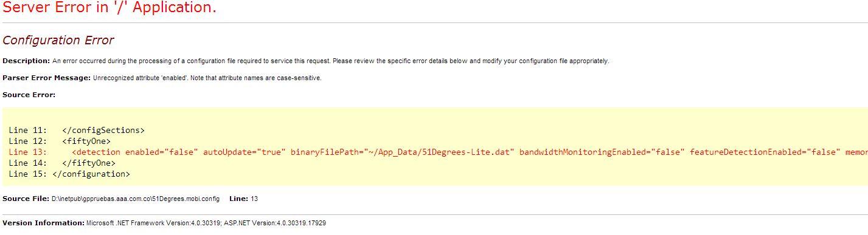The width and height of the screenshot is (868, 235).
Task: Click the 'Description:' label
Action: click(x=26, y=61)
